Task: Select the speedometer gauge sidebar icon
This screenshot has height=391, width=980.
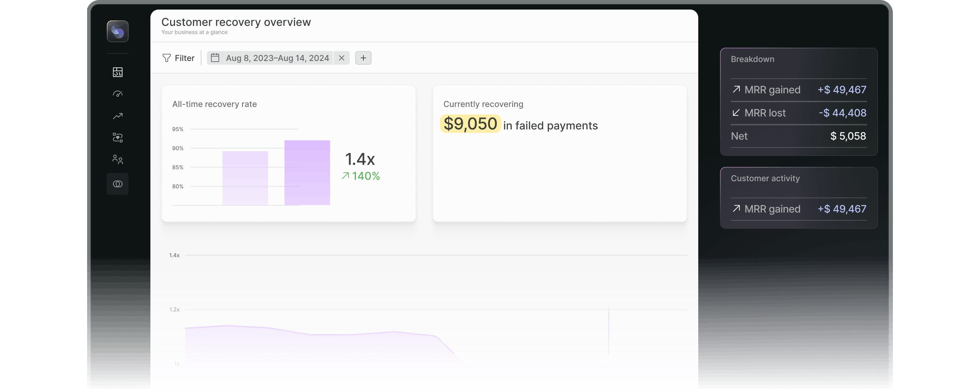Action: pyautogui.click(x=117, y=94)
